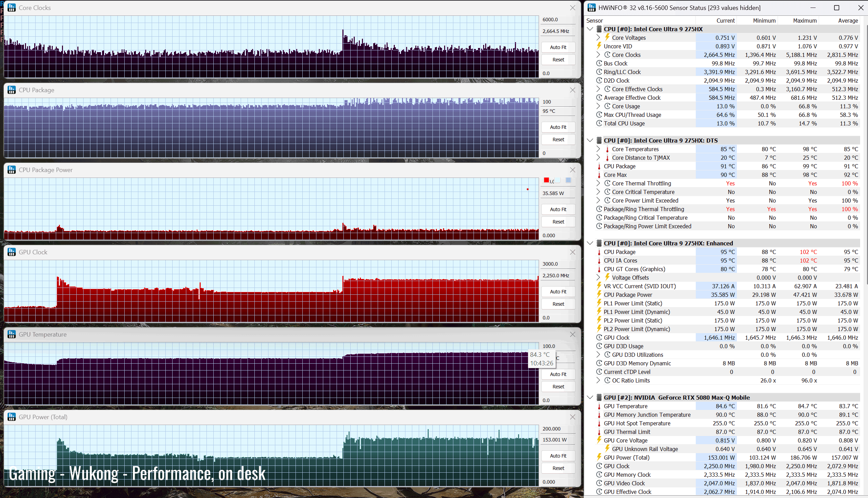Image resolution: width=868 pixels, height=498 pixels.
Task: Click the HWiNFO icon in CPU Package Power graph title
Action: click(x=12, y=170)
